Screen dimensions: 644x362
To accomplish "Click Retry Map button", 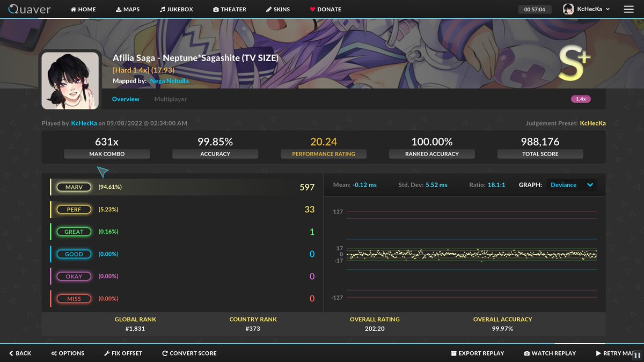I will pos(616,353).
